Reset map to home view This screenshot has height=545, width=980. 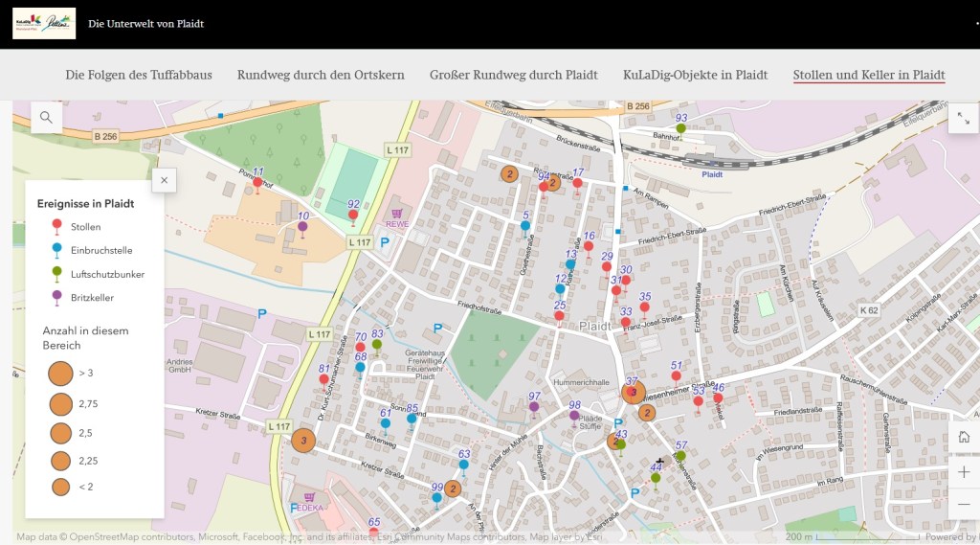(x=964, y=438)
